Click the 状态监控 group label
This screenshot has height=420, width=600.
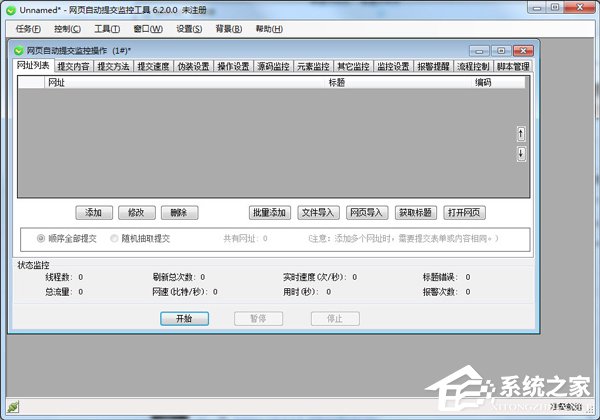click(33, 265)
